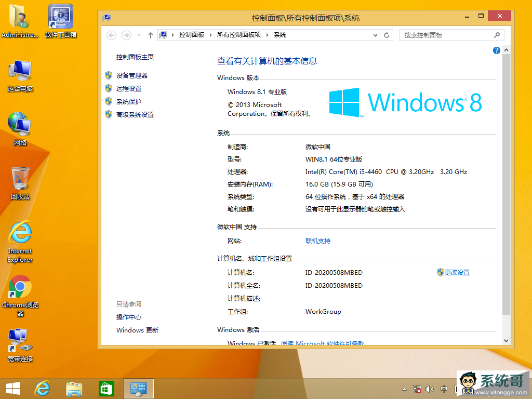
Task: Open 操作中心 link
Action: [129, 317]
